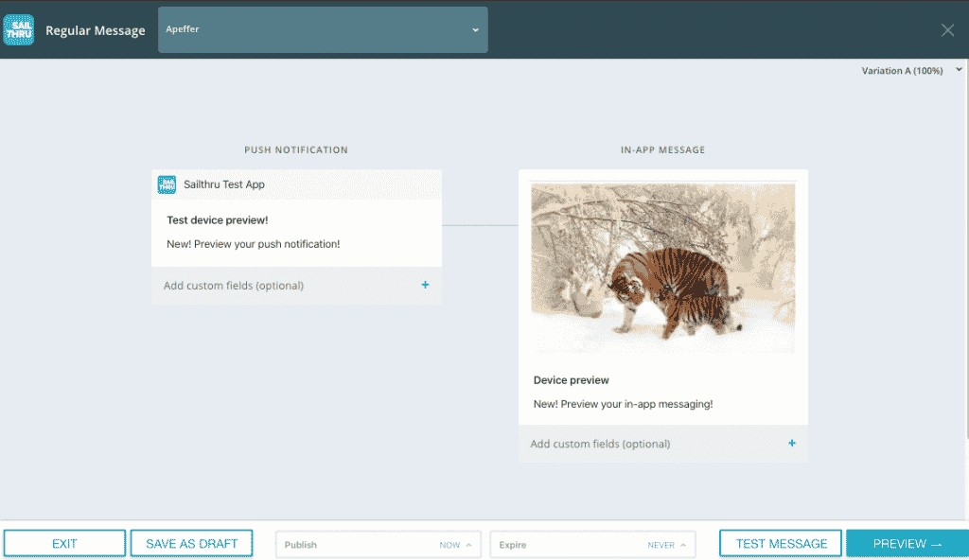
Task: Open the Expire NEVER dropdown
Action: pyautogui.click(x=592, y=545)
